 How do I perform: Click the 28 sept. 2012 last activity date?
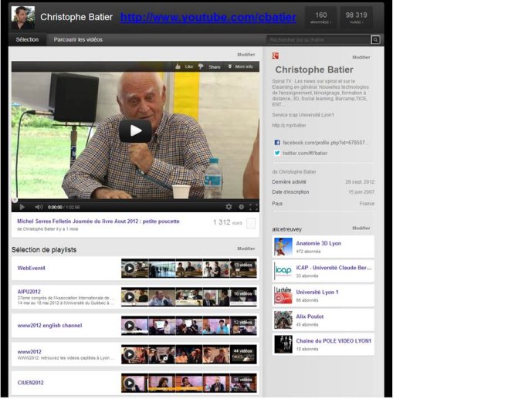point(360,182)
